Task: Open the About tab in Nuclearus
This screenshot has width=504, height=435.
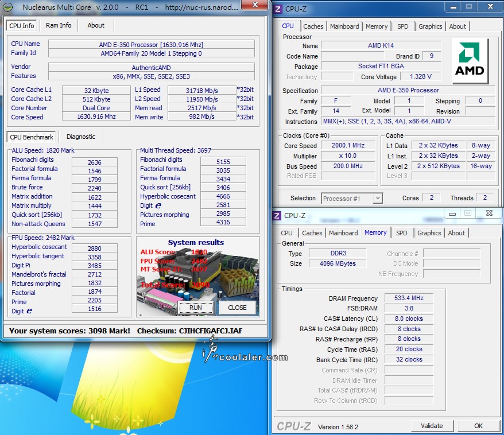Action: pos(96,25)
